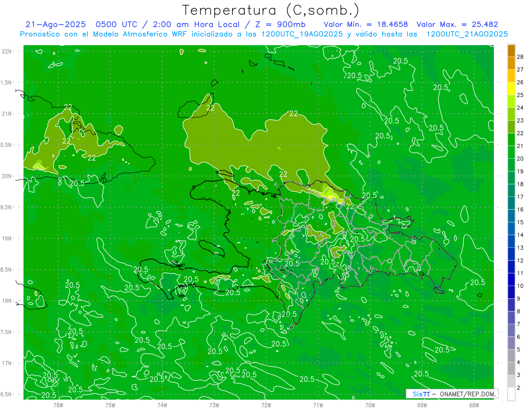Click the color scale number 2

click(x=519, y=388)
